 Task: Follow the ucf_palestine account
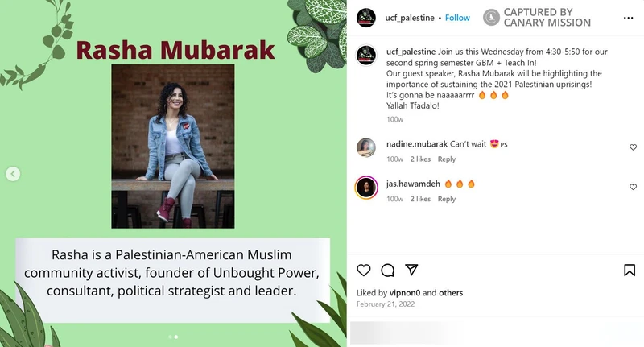[x=457, y=18]
